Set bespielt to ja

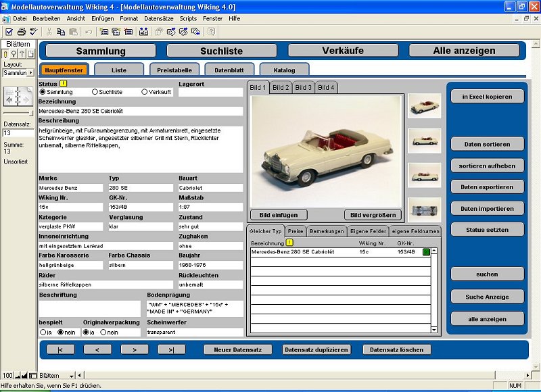pyautogui.click(x=43, y=333)
